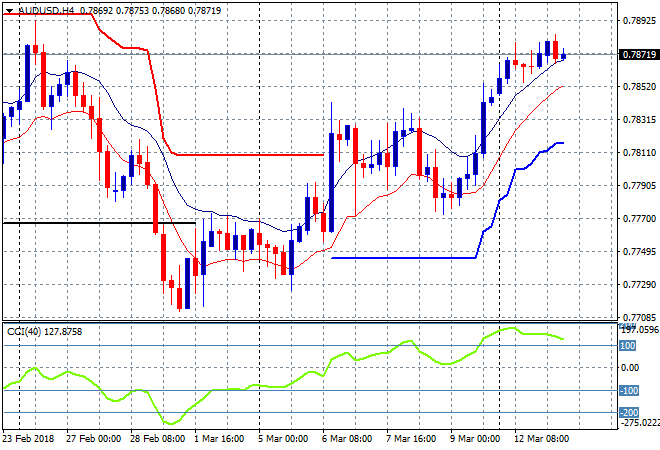Click the CCI level -100 marker

629,391
